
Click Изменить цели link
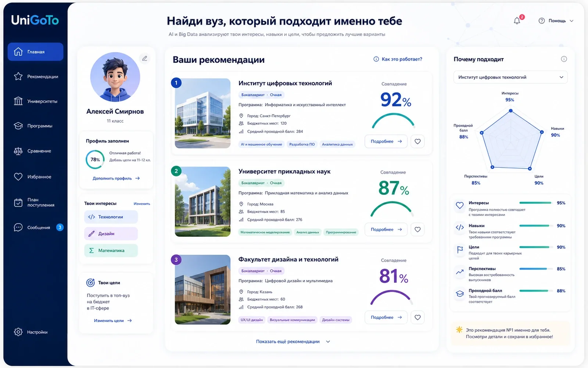(113, 321)
